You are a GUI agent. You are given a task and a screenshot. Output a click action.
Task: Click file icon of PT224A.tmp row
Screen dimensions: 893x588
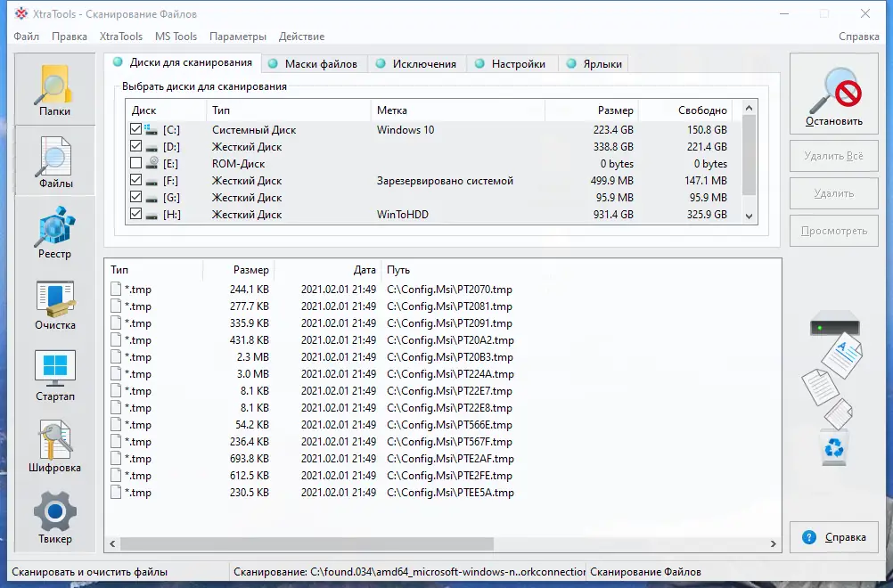click(x=116, y=373)
